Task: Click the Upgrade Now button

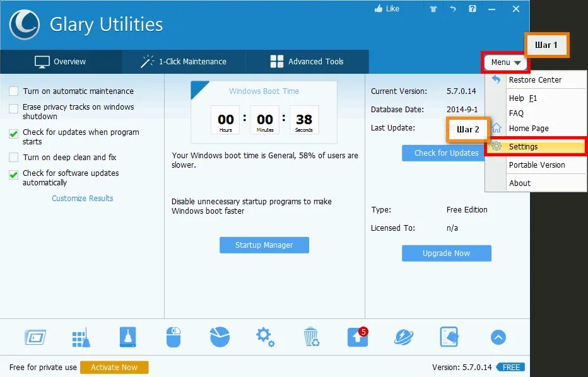Action: click(x=446, y=253)
